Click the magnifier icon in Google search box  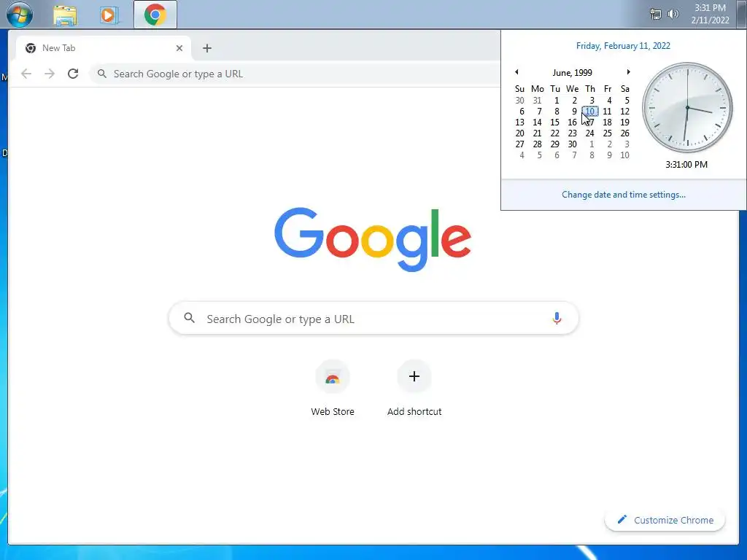[x=189, y=318]
